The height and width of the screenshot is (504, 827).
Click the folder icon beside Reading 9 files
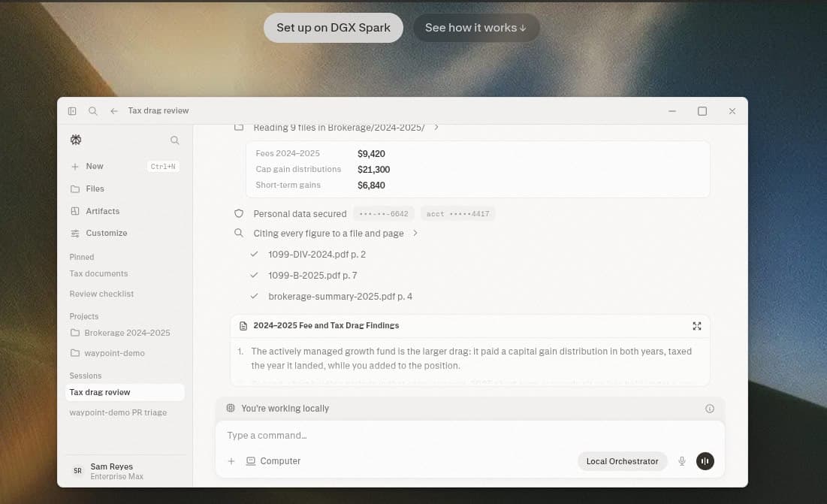tap(239, 128)
